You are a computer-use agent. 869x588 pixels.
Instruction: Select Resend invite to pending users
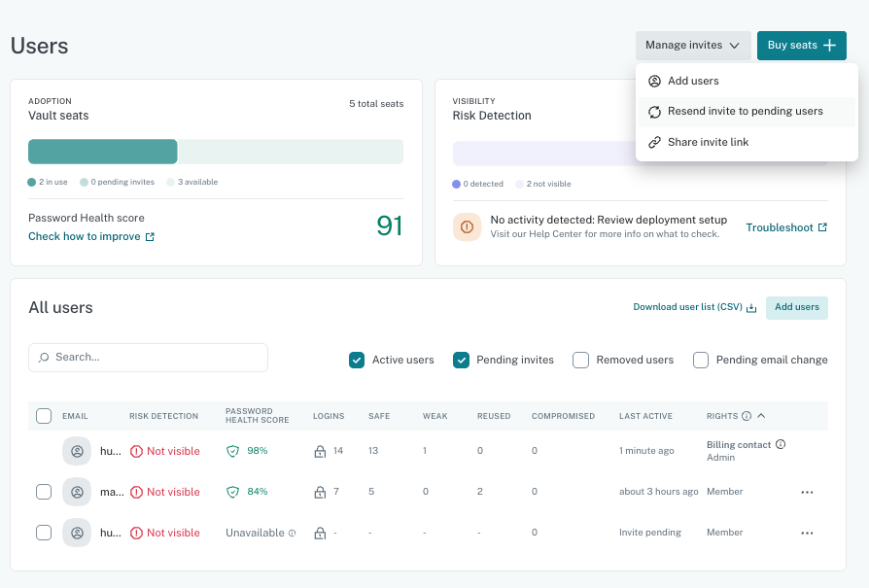point(746,112)
